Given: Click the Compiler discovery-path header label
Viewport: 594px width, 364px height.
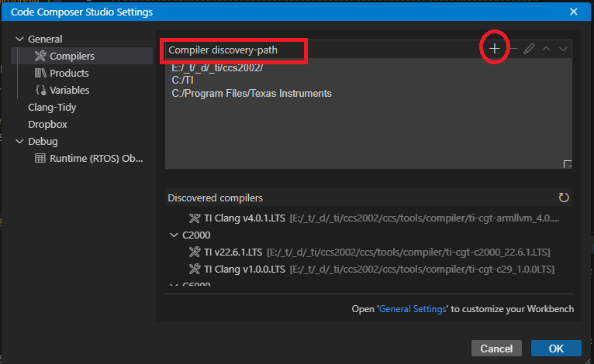Looking at the screenshot, I should coord(223,50).
